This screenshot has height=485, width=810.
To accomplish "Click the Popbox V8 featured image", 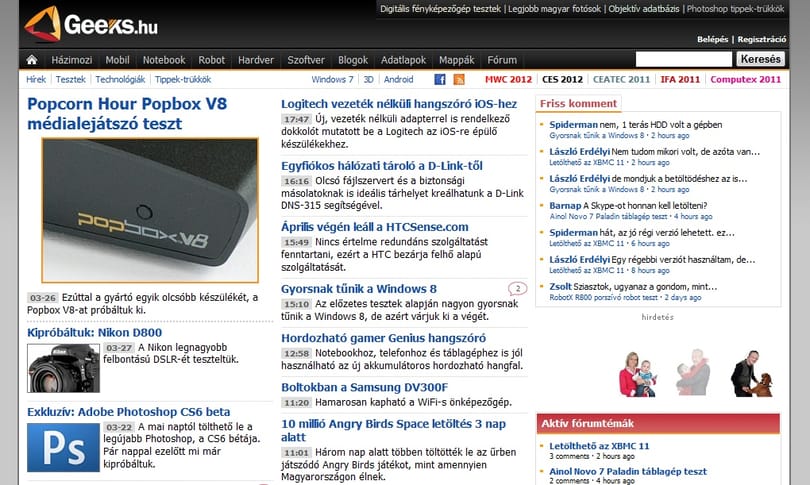I will (150, 210).
